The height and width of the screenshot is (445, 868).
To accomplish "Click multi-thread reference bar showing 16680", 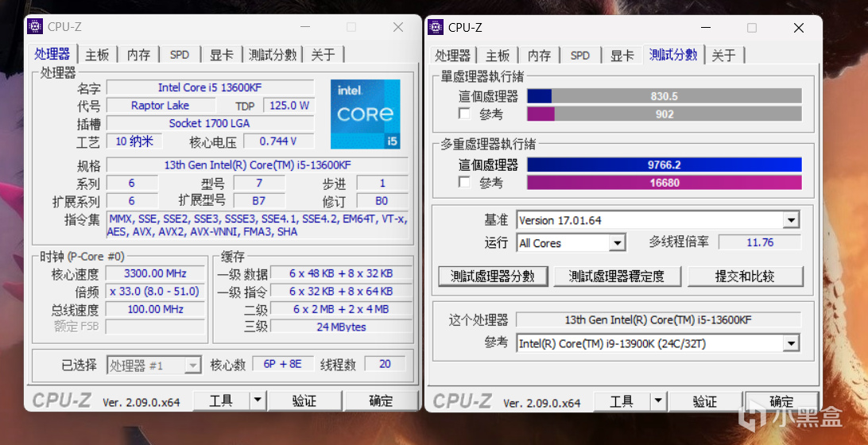I will coord(665,182).
